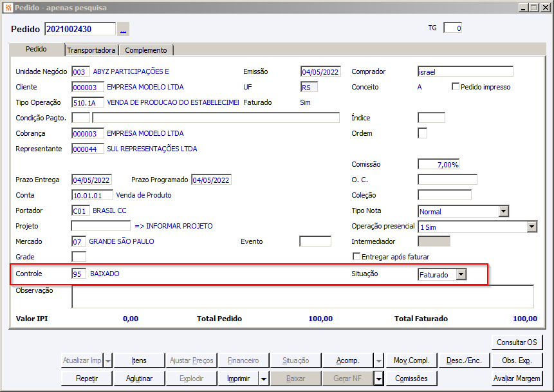Select the Pedido number input field
The image size is (554, 392).
80,29
